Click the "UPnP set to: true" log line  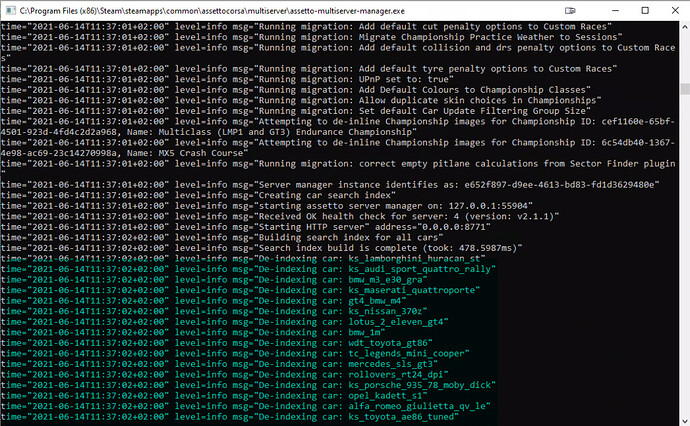(227, 79)
